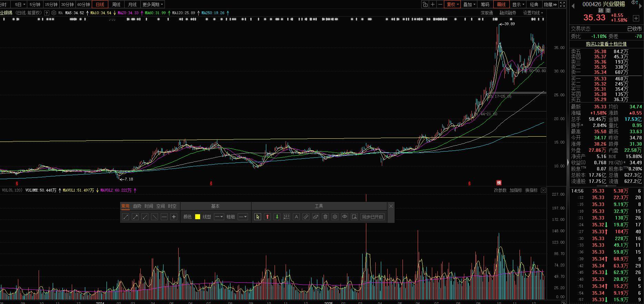Delete drawings with the trash icon

point(325,217)
